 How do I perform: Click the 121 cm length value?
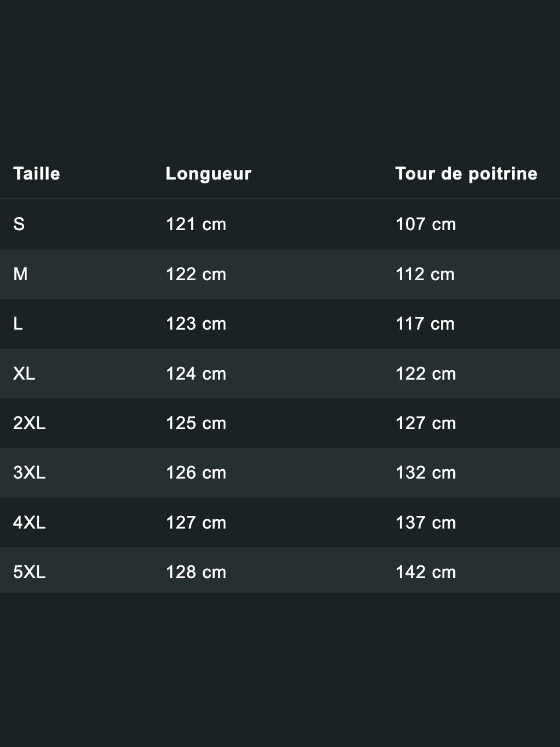pyautogui.click(x=196, y=224)
